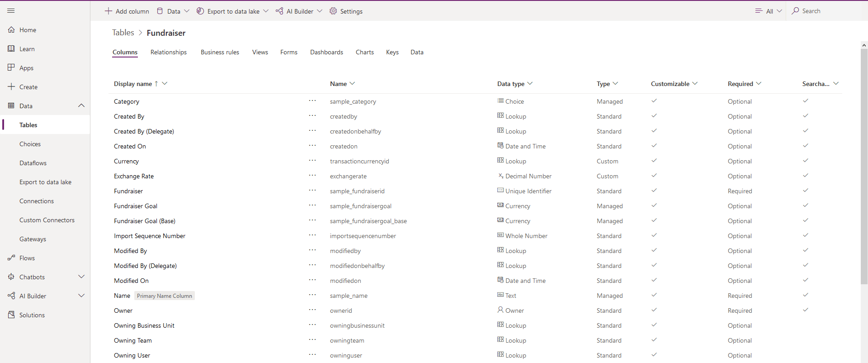Go back to Tables breadcrumb link
The image size is (868, 363).
(123, 33)
